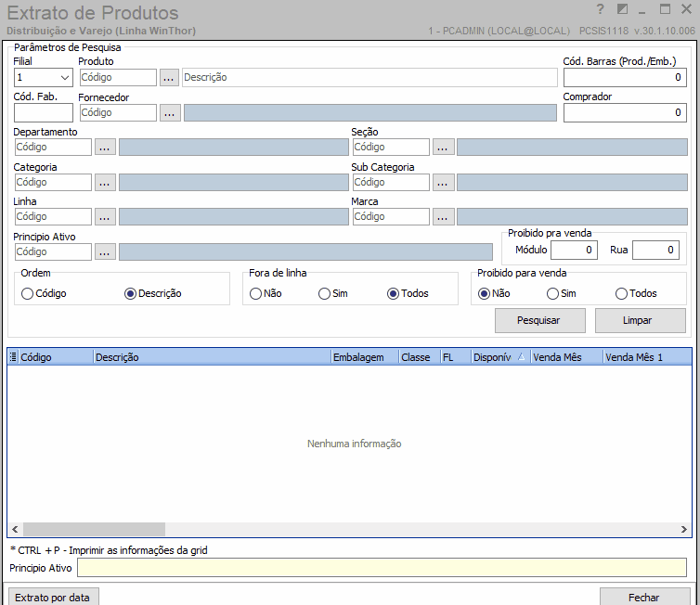Click the yellow Principio Ativo bottom field

click(x=382, y=568)
